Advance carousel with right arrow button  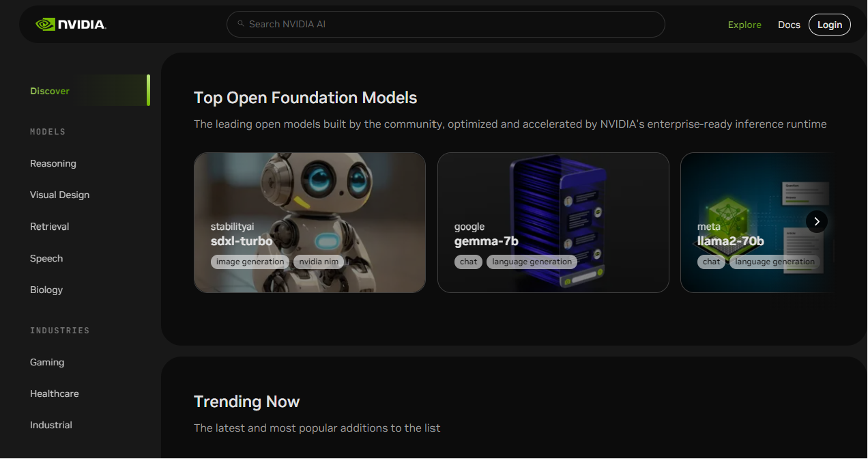coord(816,221)
